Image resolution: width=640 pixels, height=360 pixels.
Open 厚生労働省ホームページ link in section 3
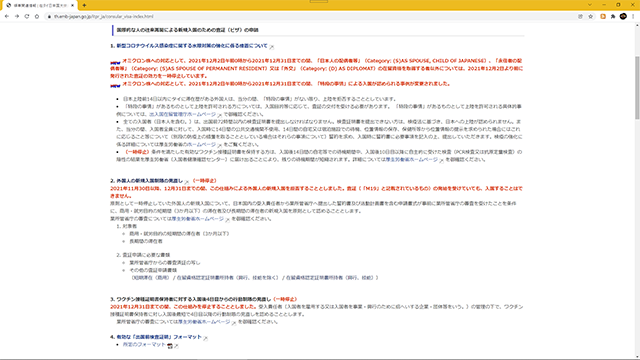click(x=204, y=322)
